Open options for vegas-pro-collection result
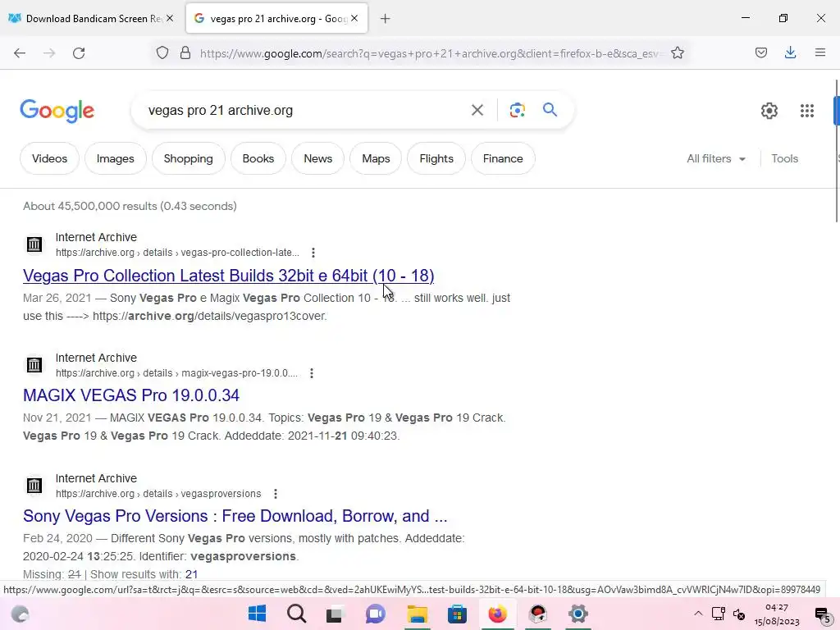The height and width of the screenshot is (630, 840). pyautogui.click(x=313, y=253)
